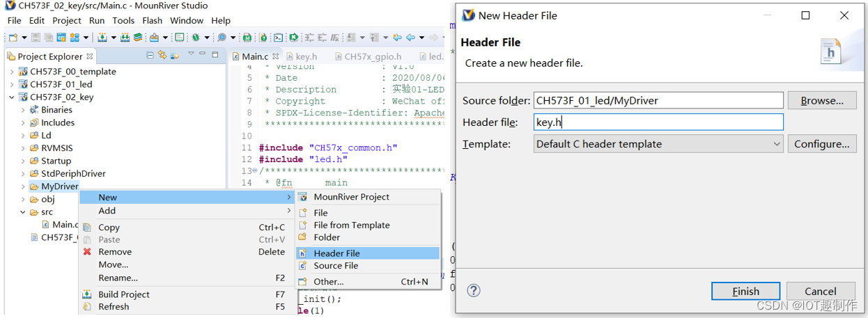Switch to the CH57x_gpio.h editor tab
868x318 pixels.
pyautogui.click(x=370, y=56)
